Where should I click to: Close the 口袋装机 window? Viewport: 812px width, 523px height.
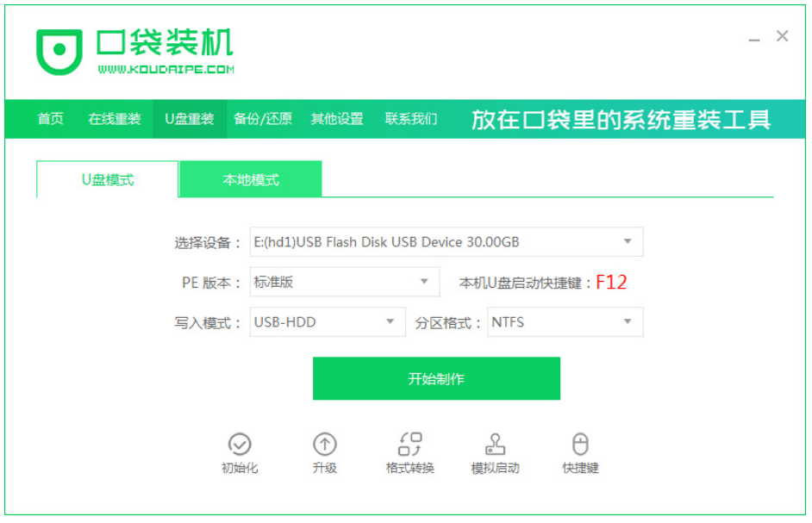pyautogui.click(x=782, y=35)
